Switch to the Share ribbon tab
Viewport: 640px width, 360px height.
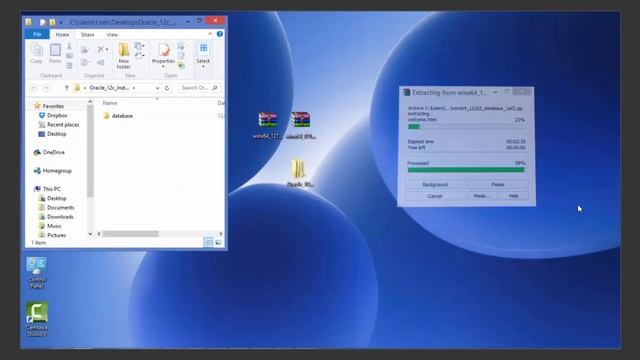tap(87, 35)
